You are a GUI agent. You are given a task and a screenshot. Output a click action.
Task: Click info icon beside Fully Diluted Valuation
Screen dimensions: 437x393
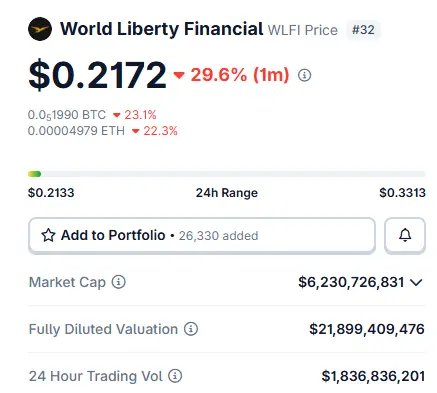(191, 329)
